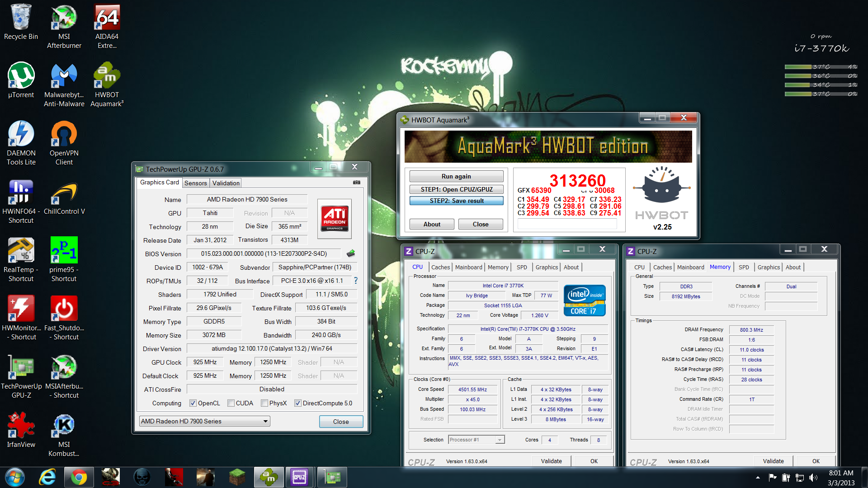Open DAEMON Tools Lite desktop icon

(21, 143)
